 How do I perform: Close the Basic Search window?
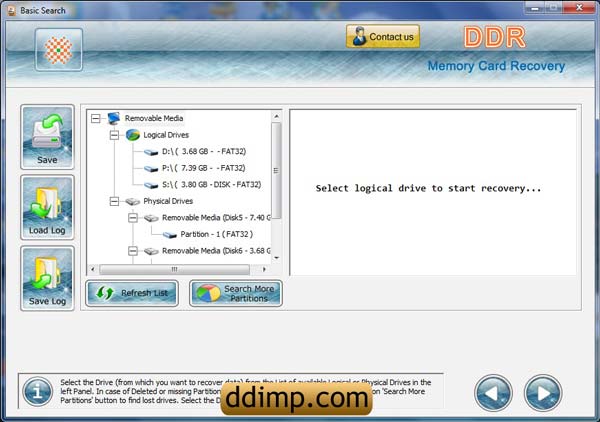(579, 7)
